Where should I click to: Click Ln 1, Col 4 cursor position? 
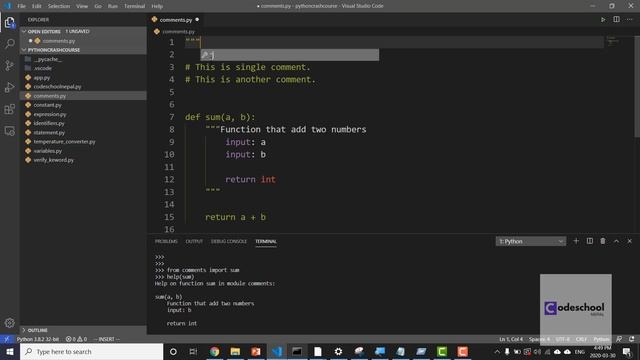coord(511,339)
